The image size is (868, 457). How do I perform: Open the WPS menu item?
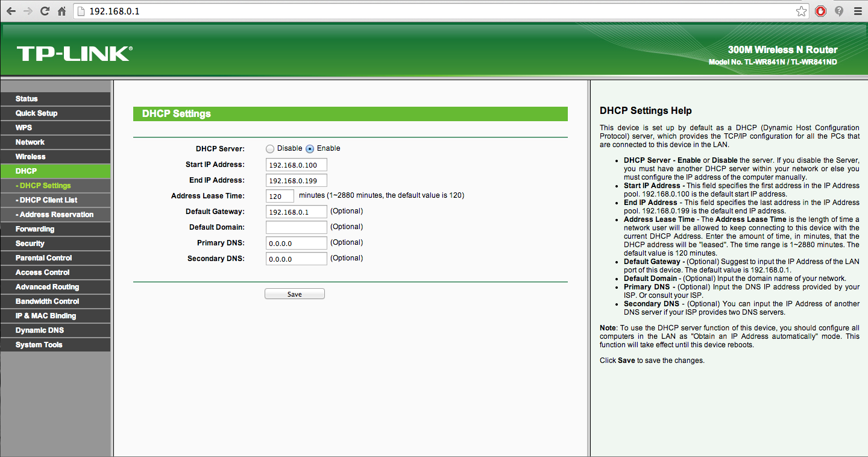[55, 128]
